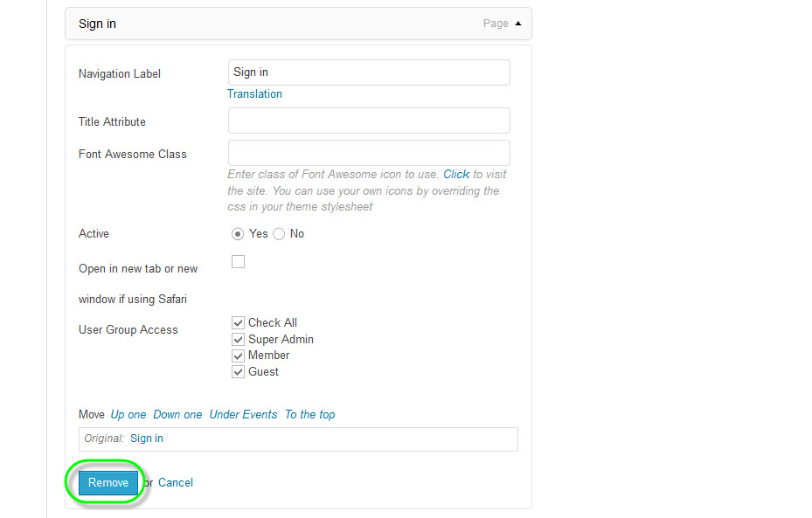Uncheck the Member access checkbox

coord(238,356)
